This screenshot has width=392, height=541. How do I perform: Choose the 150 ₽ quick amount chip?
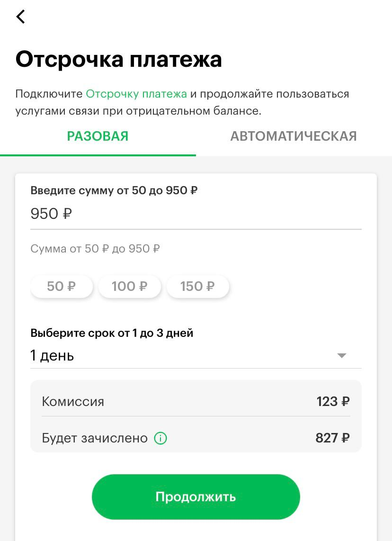(x=197, y=287)
